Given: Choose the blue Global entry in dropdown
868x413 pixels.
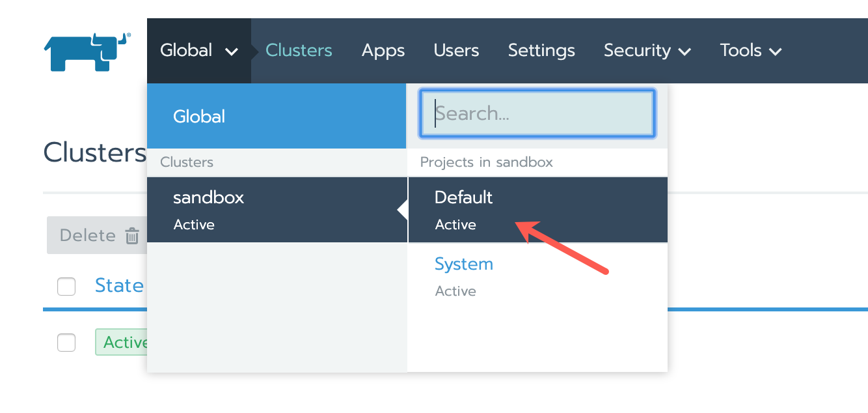Looking at the screenshot, I should pos(277,117).
